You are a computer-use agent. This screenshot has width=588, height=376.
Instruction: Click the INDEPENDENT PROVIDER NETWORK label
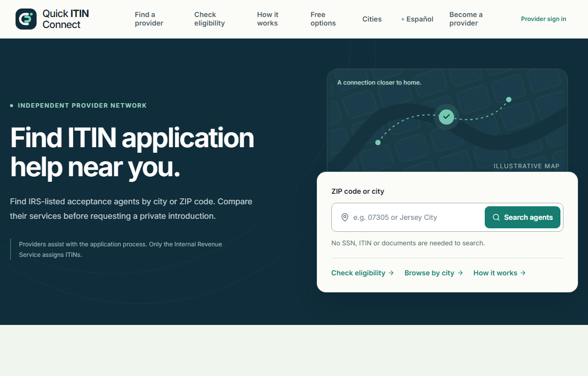click(82, 106)
